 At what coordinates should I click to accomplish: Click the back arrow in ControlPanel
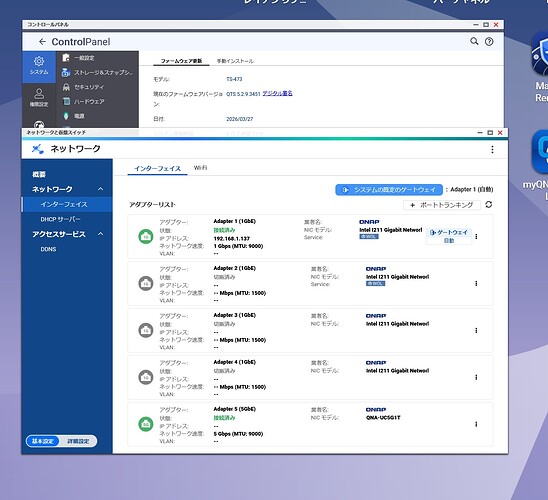(x=42, y=42)
